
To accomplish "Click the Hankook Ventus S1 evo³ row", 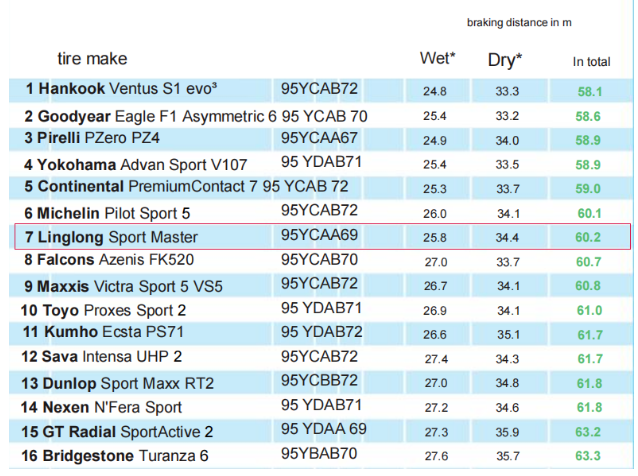I will [321, 90].
